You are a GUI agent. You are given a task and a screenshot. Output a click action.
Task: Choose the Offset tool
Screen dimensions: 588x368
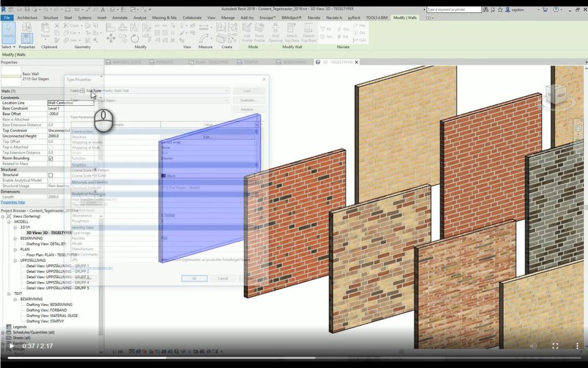click(x=123, y=27)
